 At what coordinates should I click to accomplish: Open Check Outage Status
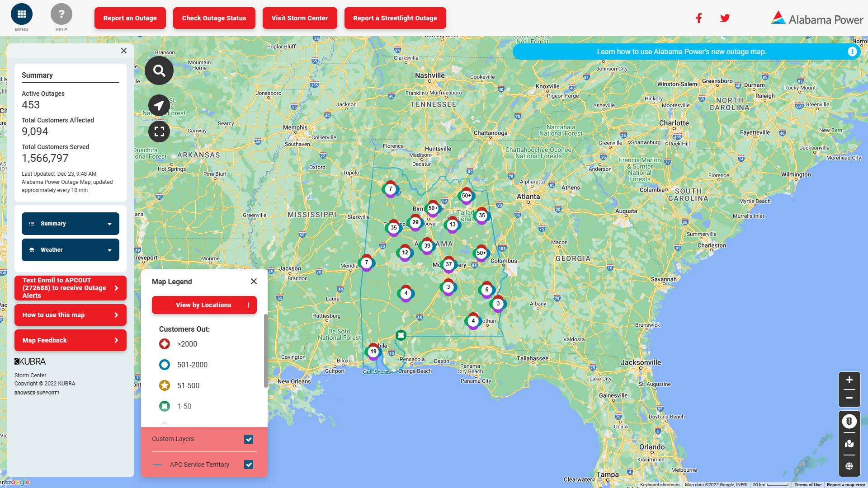(214, 18)
